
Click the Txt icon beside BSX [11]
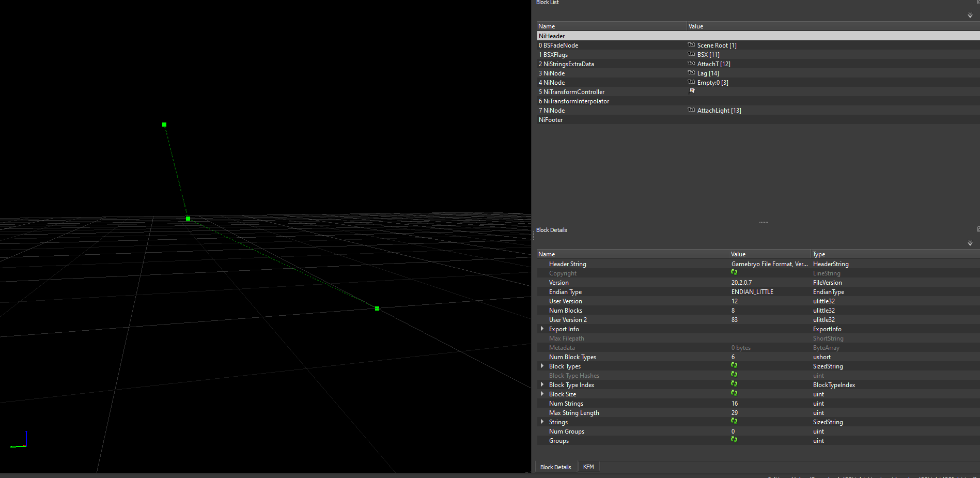(x=692, y=54)
